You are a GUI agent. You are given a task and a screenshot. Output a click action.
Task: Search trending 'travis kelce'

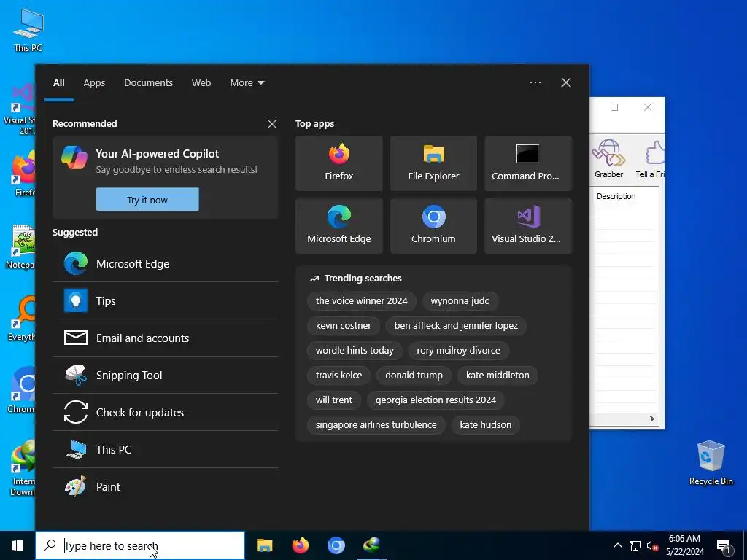pyautogui.click(x=338, y=376)
